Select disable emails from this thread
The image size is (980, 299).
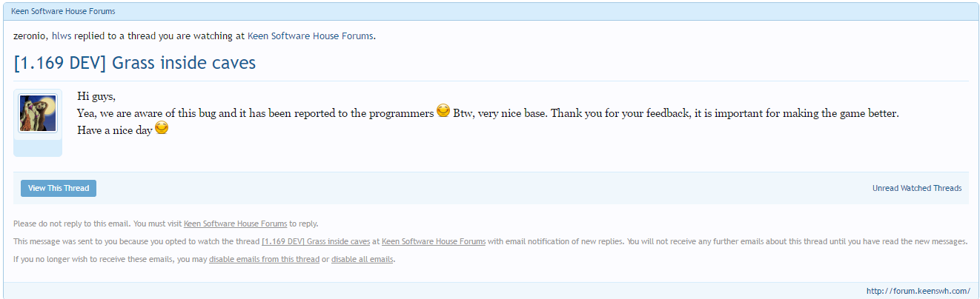(264, 259)
